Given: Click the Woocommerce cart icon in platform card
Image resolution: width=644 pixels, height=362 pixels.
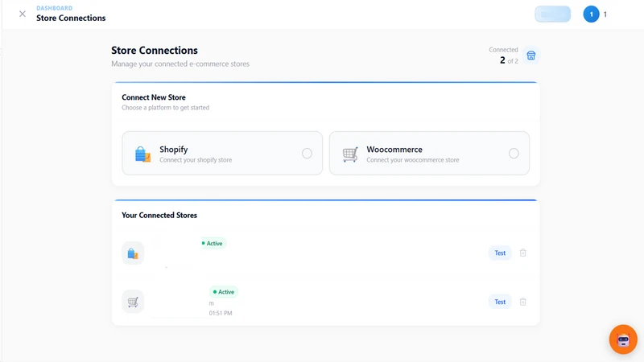Looking at the screenshot, I should point(350,154).
